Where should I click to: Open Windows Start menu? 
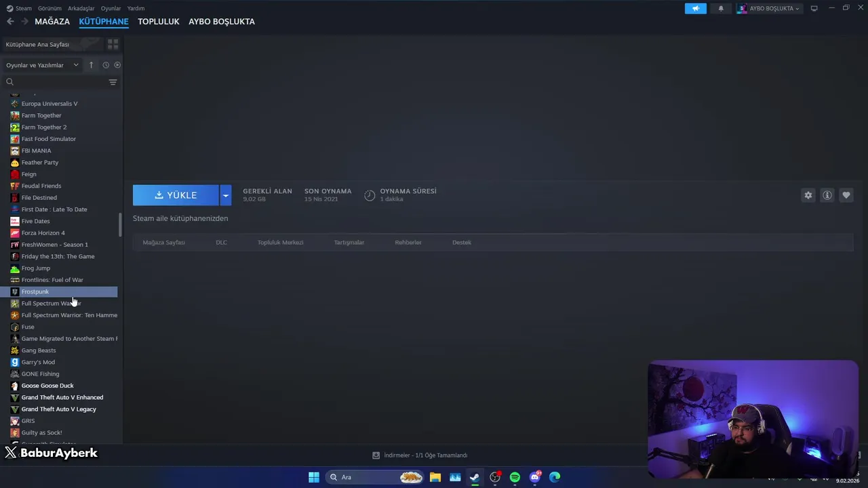314,477
